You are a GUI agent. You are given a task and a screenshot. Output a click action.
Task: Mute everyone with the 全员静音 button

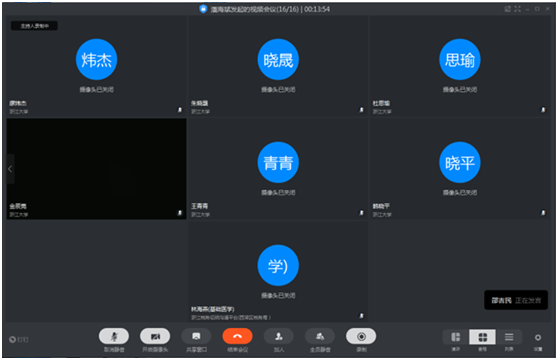320,336
